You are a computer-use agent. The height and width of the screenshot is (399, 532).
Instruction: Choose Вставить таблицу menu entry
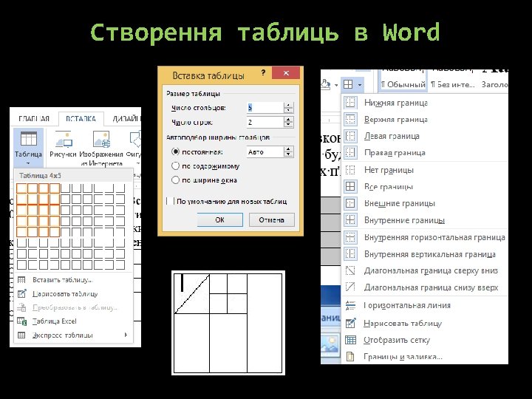coord(73,280)
